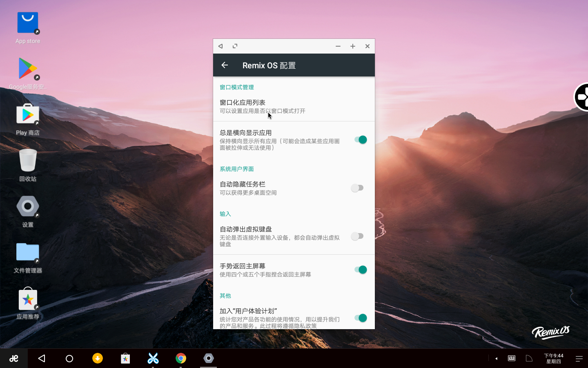Image resolution: width=588 pixels, height=368 pixels.
Task: Click the settings gear in the taskbar
Action: [209, 358]
